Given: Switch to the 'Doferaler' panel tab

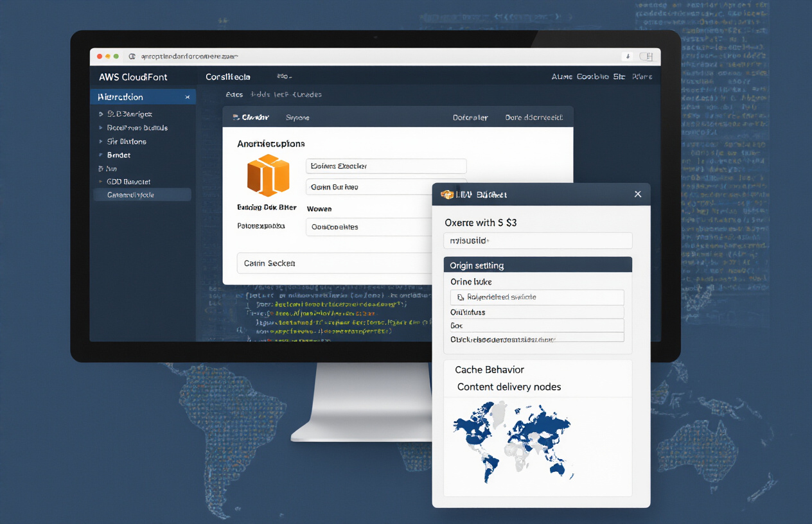Looking at the screenshot, I should tap(470, 118).
